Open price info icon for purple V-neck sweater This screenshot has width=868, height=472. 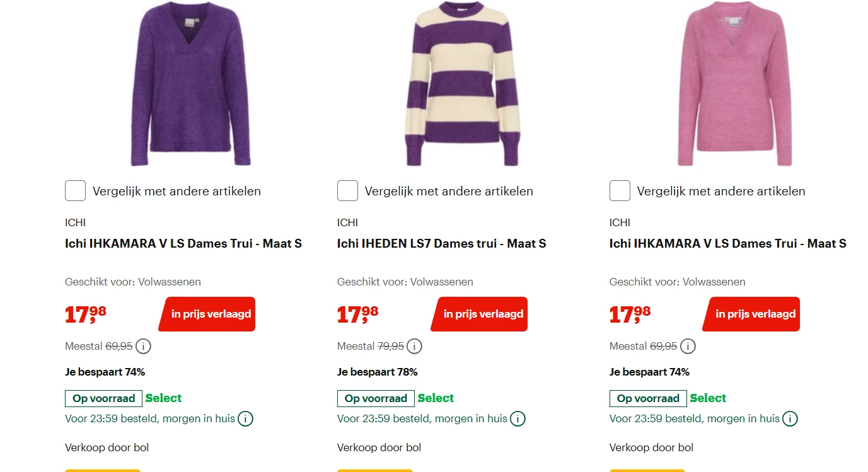[143, 346]
